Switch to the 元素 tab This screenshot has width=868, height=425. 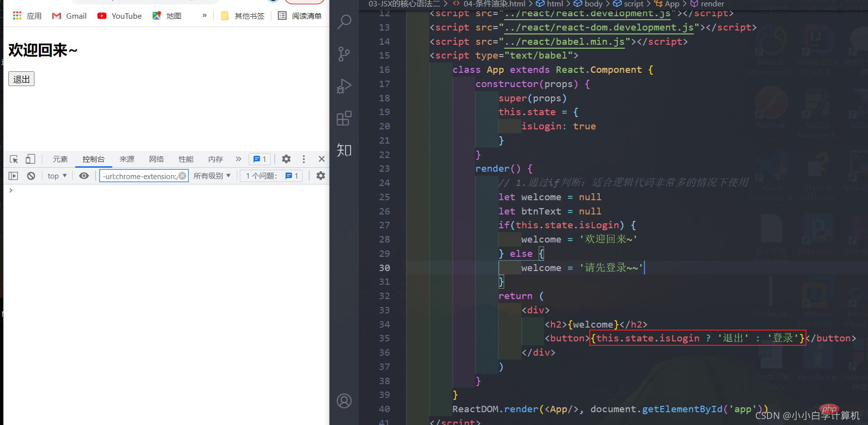click(x=60, y=159)
